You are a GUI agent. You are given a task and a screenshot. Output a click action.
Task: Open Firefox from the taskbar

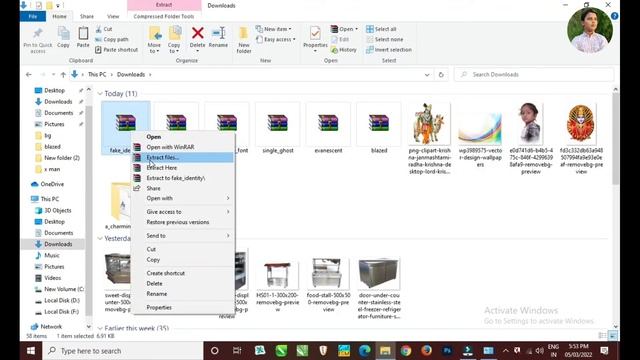click(x=427, y=351)
